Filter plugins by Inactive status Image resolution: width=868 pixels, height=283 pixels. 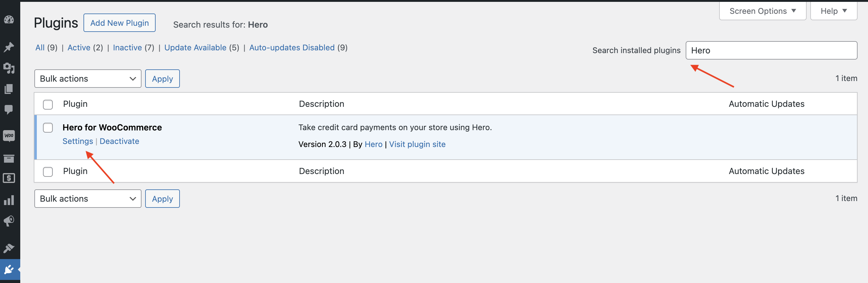pos(127,48)
